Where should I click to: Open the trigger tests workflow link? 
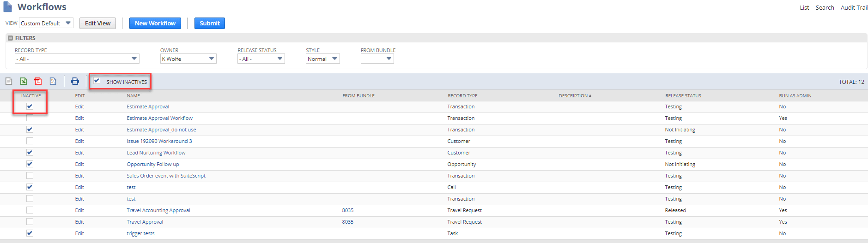pyautogui.click(x=140, y=233)
